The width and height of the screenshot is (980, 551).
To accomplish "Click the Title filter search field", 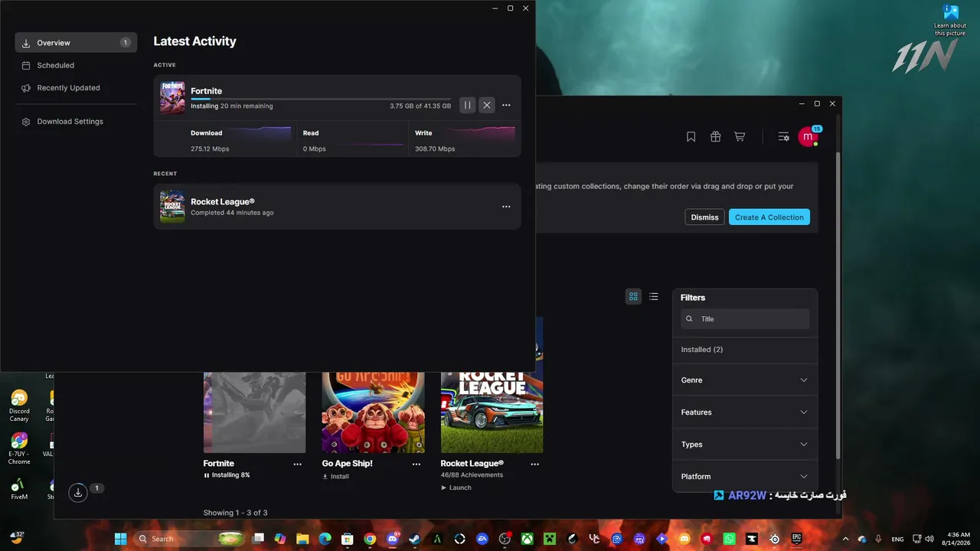I will 745,319.
